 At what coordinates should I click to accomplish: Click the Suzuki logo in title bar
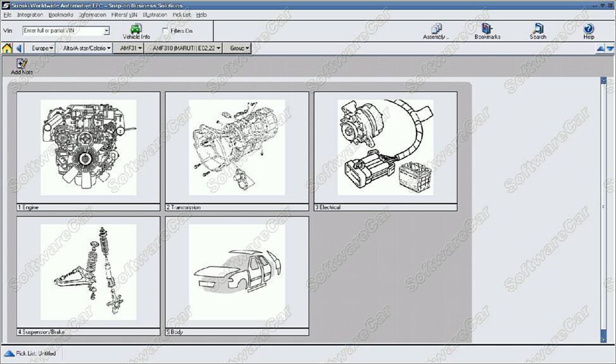click(x=6, y=6)
